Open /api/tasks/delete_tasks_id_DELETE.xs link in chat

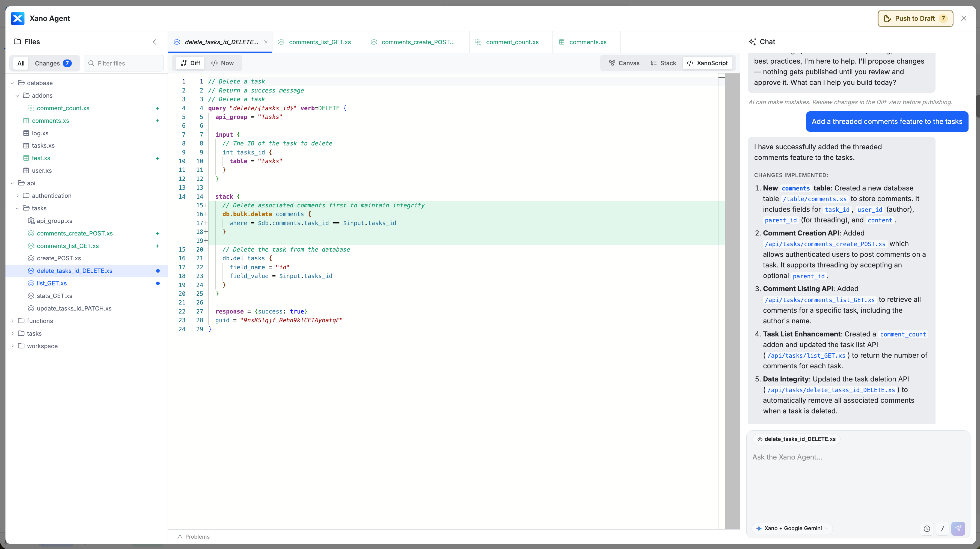(x=831, y=390)
